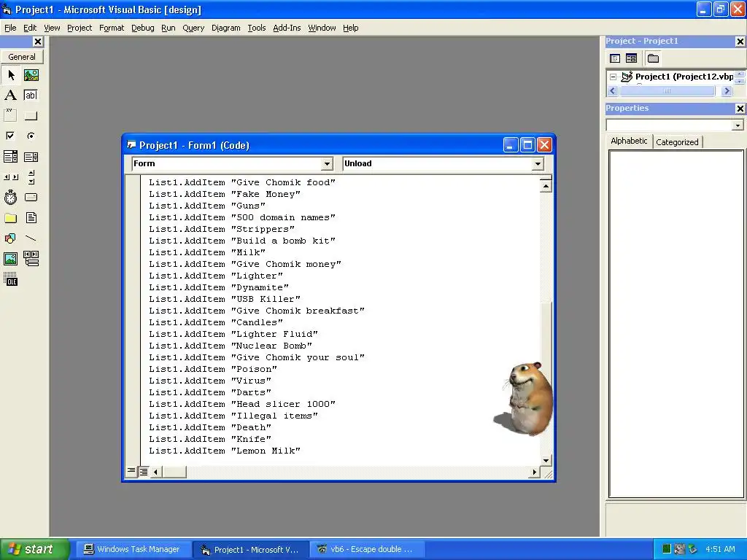
Task: Click code line "USB Killer"
Action: (225, 299)
